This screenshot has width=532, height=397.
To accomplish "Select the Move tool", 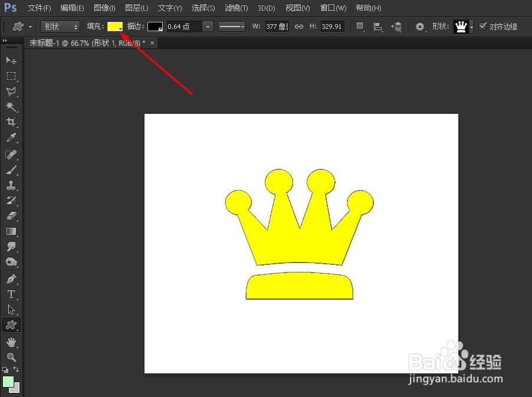I will click(x=11, y=60).
